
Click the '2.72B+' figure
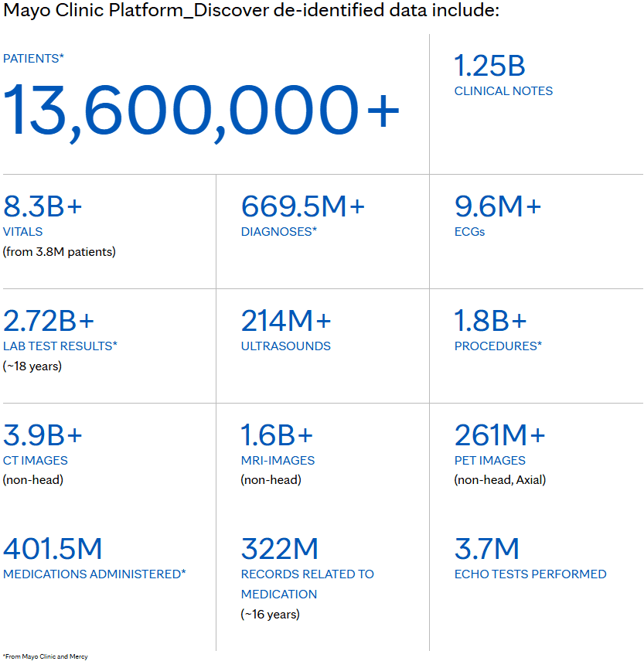pos(49,321)
